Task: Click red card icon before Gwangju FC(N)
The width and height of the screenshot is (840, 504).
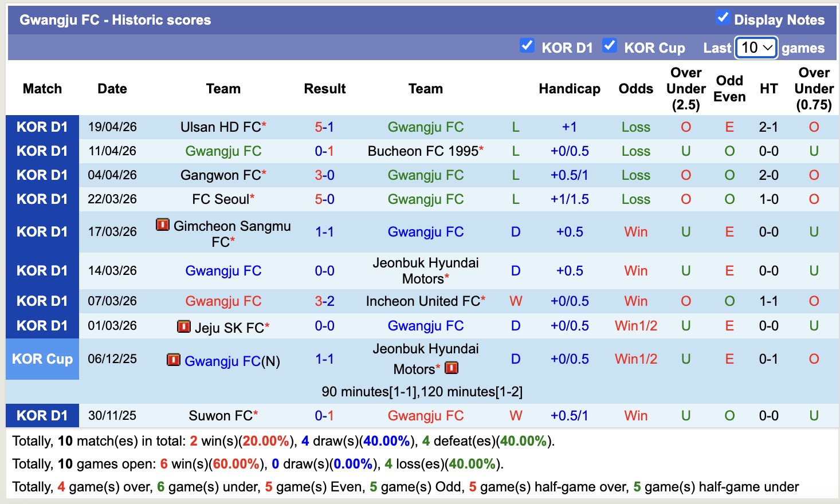Action: (173, 360)
